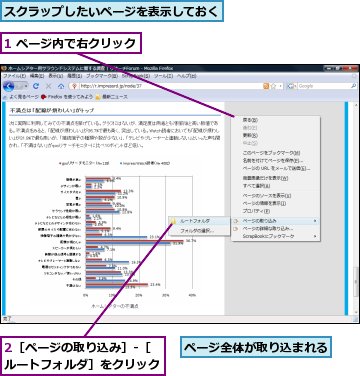The height and width of the screenshot is (376, 360).
Task: Choose ページの情報を表示 in context menu
Action: (275, 203)
